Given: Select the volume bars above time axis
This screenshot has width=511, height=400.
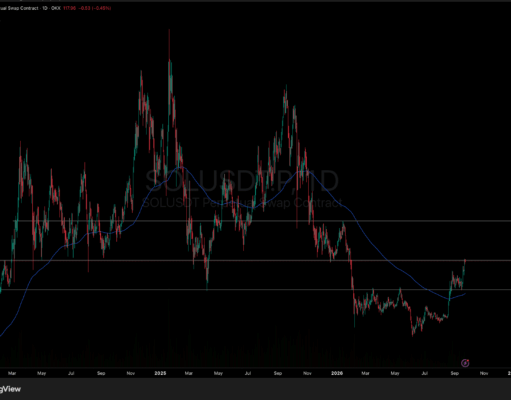Looking at the screenshot, I should tap(233, 350).
